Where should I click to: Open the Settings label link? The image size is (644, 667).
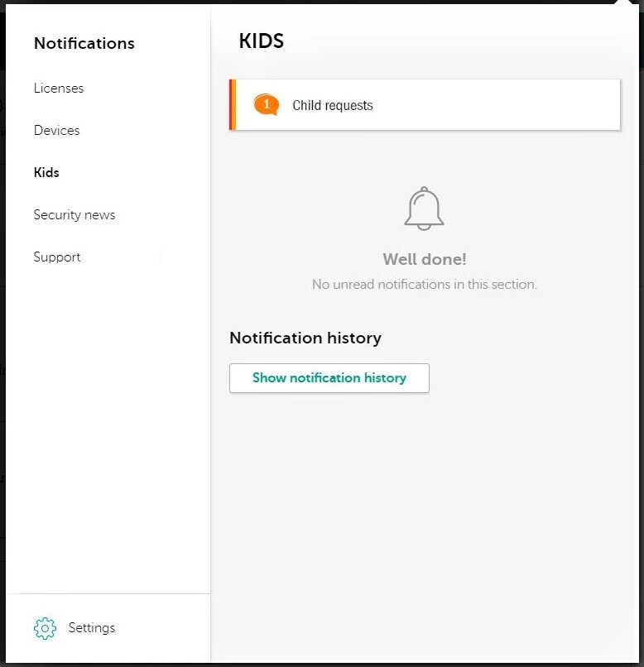pyautogui.click(x=92, y=628)
